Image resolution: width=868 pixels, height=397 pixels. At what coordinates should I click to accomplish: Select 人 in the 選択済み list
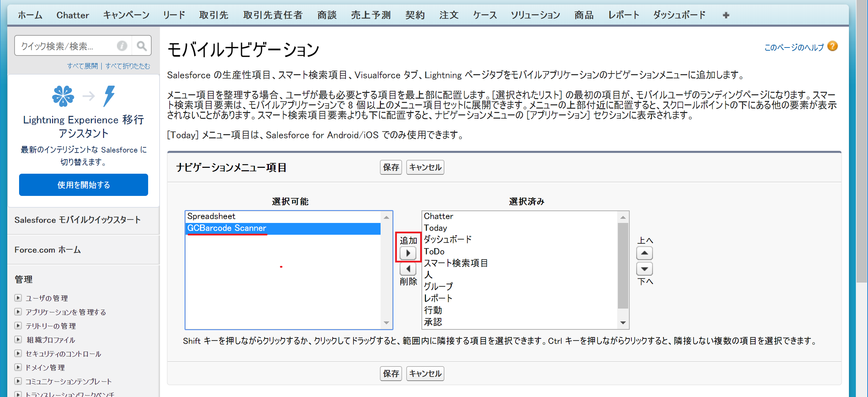point(520,275)
